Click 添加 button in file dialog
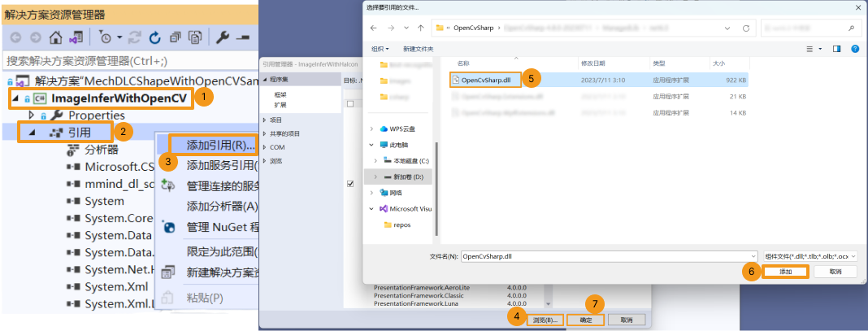Image resolution: width=868 pixels, height=331 pixels. click(x=785, y=272)
